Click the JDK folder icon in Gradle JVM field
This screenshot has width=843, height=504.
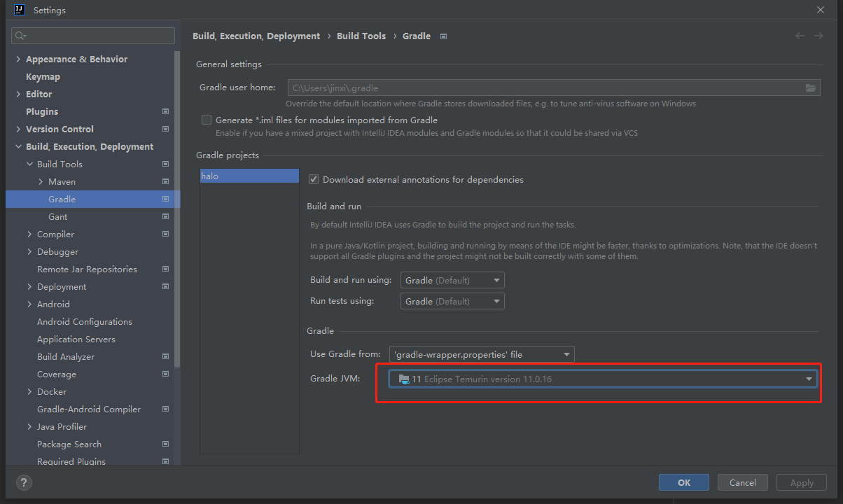click(x=403, y=379)
